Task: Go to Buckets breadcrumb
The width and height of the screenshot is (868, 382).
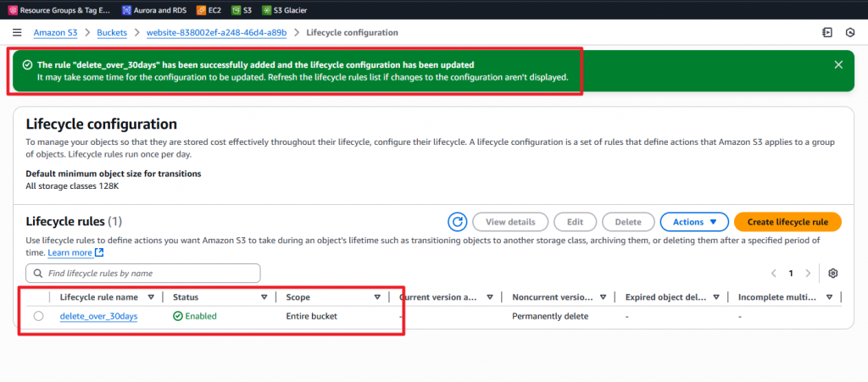Action: tap(112, 33)
